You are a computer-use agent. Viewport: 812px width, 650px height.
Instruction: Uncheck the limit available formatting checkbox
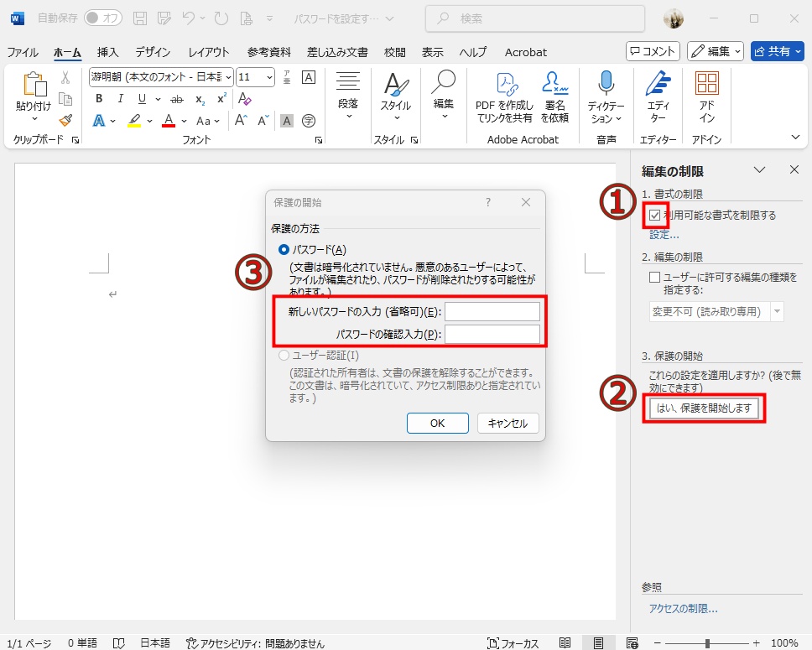click(655, 216)
